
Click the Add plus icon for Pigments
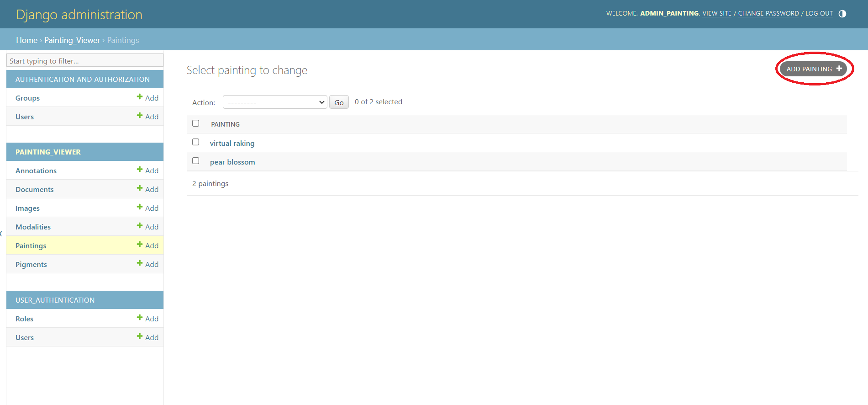point(140,263)
